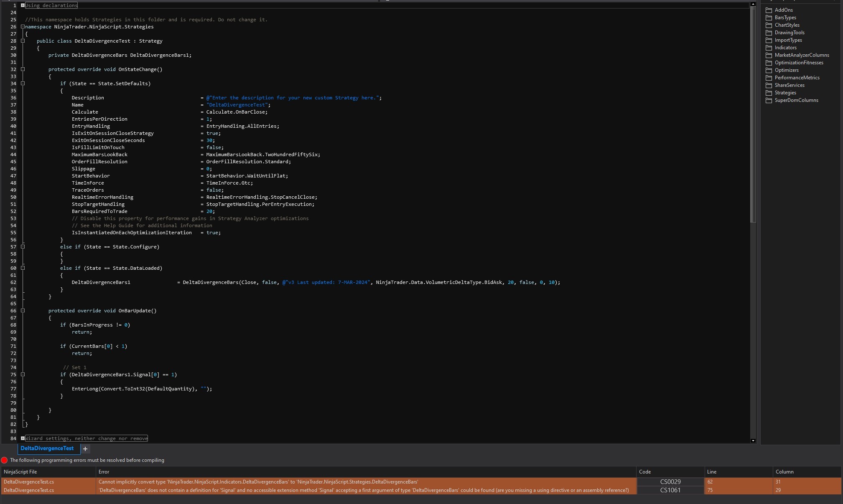Click the Strategies folder icon
The width and height of the screenshot is (843, 504).
pos(769,93)
